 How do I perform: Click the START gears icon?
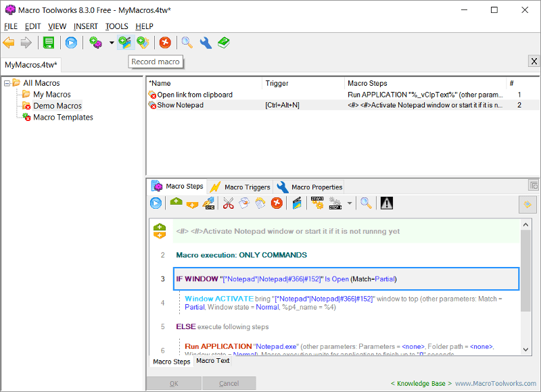[x=317, y=203]
